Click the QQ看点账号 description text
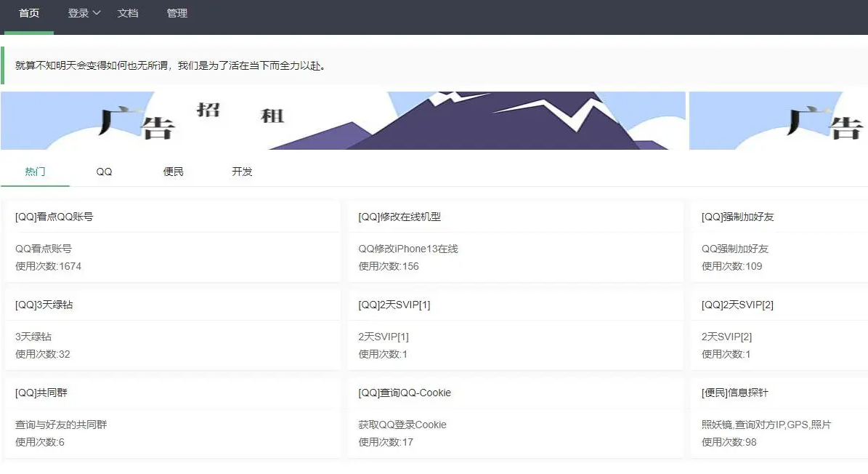The image size is (868, 474). click(x=43, y=249)
